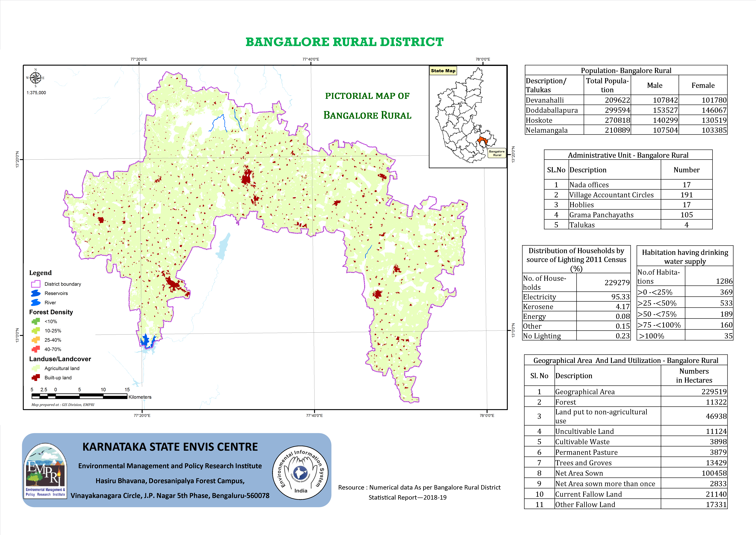Click the Total Population column header
The image size is (756, 535).
click(607, 85)
